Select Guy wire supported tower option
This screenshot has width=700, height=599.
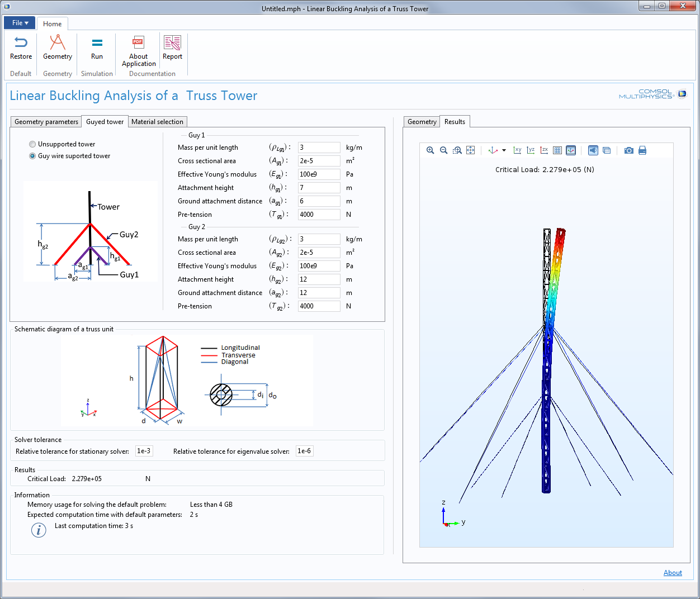[32, 156]
